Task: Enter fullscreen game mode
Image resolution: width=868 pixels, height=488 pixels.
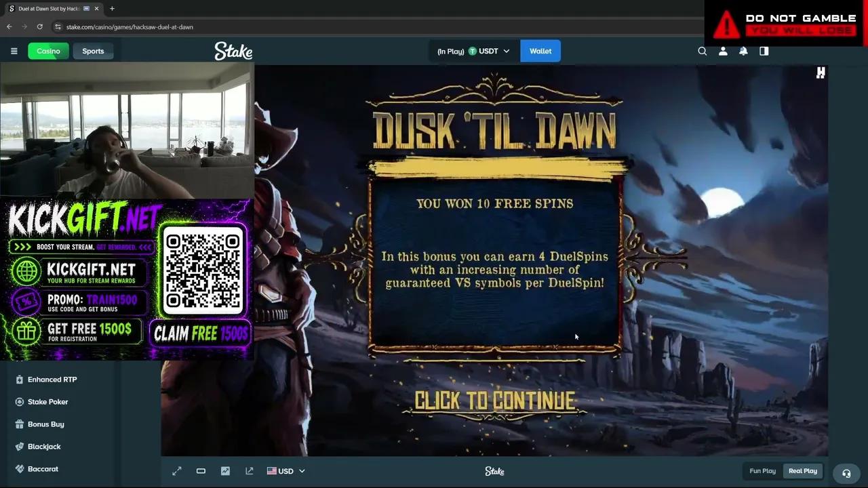Action: click(x=177, y=471)
